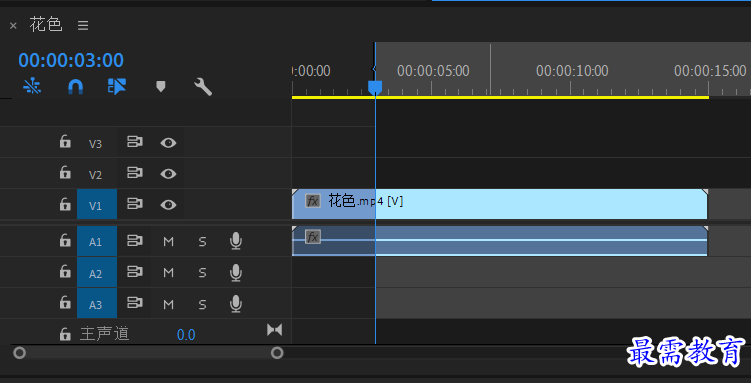Click the 00:00:03:00 playhead timecode
Image resolution: width=751 pixels, height=383 pixels.
[71, 60]
